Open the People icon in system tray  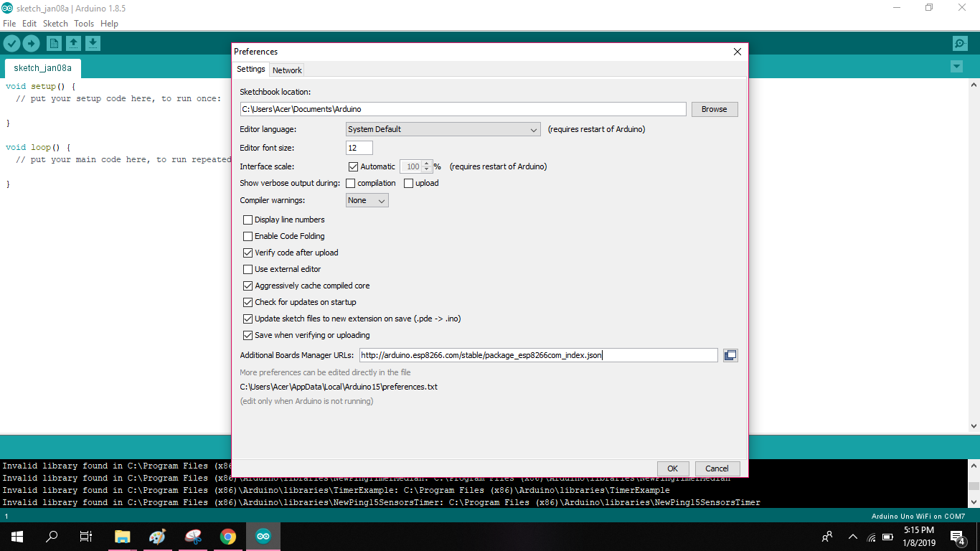click(x=827, y=537)
